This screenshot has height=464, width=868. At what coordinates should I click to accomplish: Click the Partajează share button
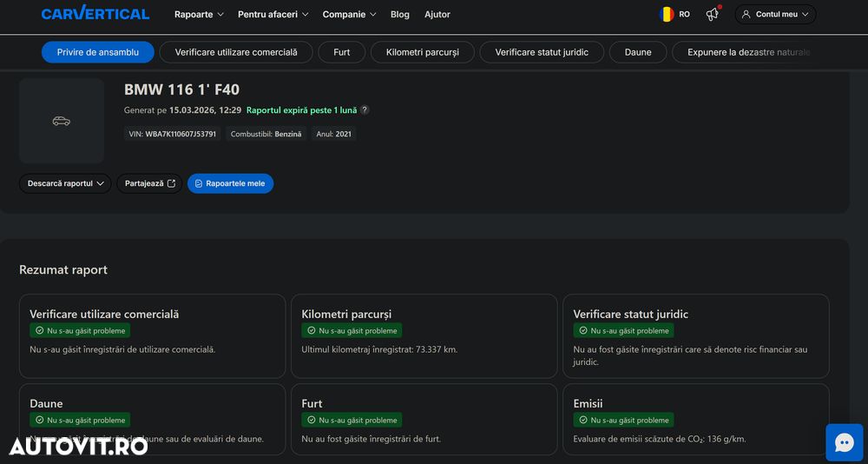point(149,183)
